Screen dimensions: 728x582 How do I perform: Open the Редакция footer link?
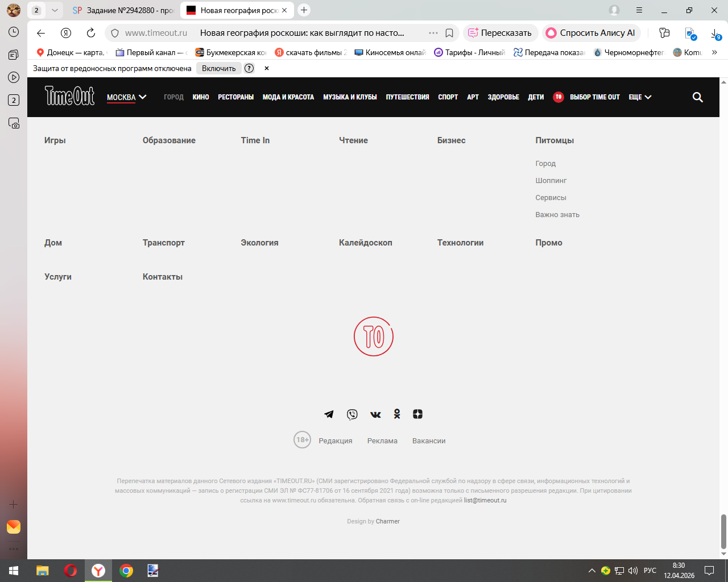click(x=336, y=441)
